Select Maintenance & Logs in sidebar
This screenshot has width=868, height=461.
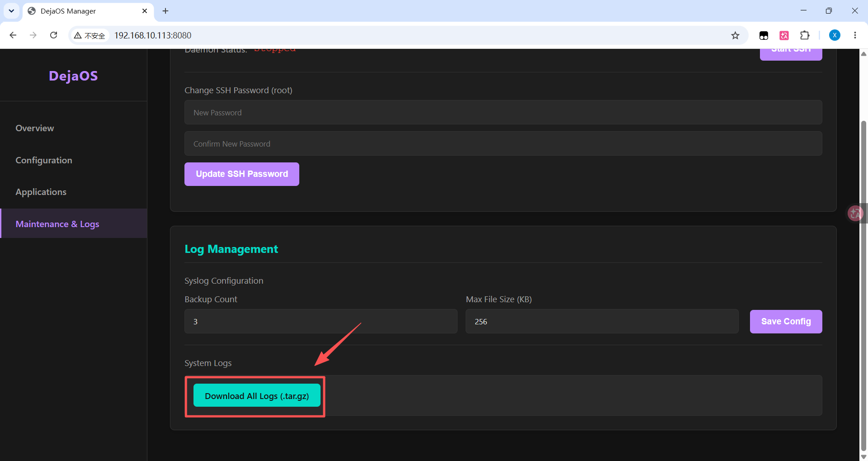coord(74,223)
